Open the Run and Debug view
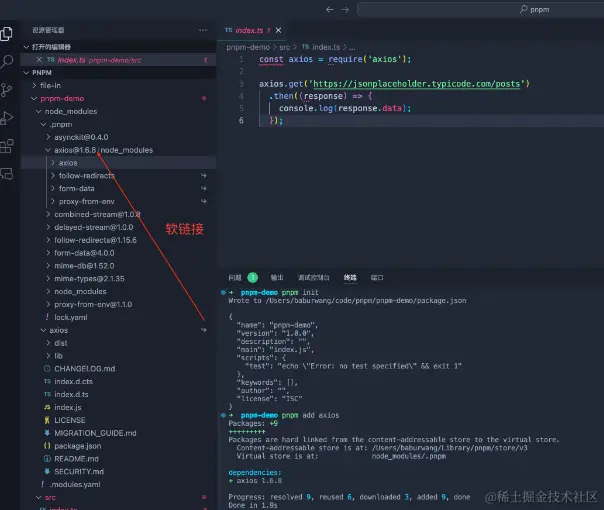The image size is (604, 510). [7, 118]
